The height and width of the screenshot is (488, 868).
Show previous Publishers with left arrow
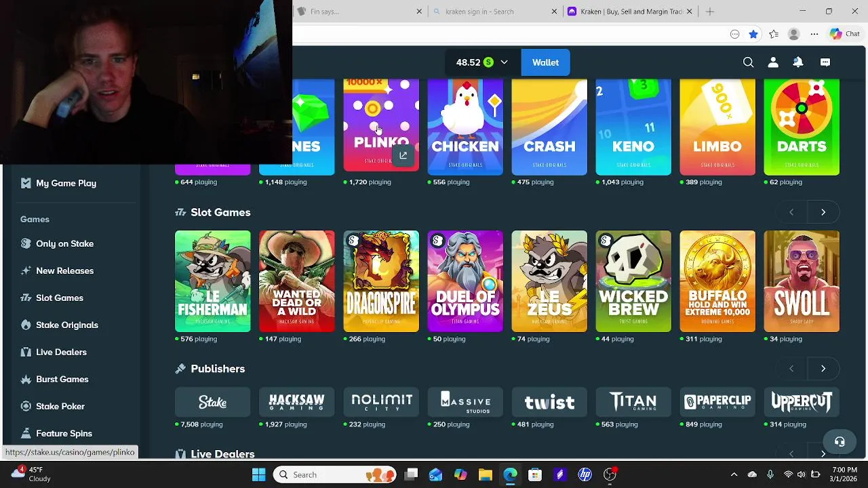pos(791,369)
